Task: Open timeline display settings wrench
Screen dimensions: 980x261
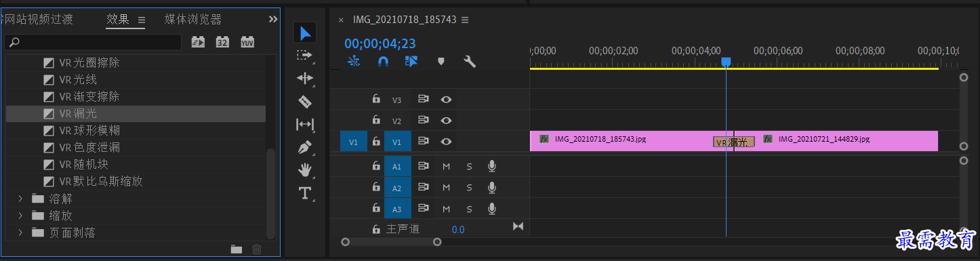Action: [x=470, y=62]
